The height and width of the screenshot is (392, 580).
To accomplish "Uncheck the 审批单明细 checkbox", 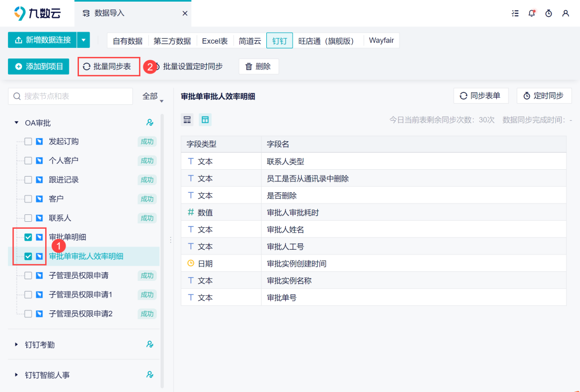I will (29, 237).
